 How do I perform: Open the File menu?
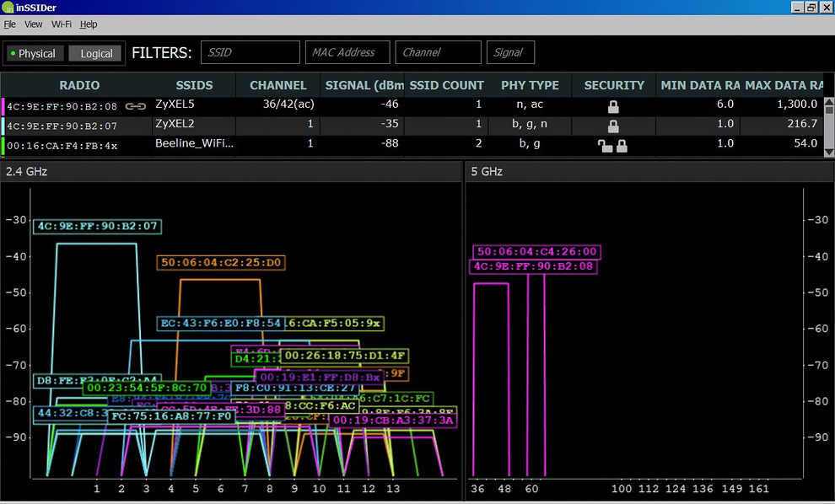tap(10, 24)
